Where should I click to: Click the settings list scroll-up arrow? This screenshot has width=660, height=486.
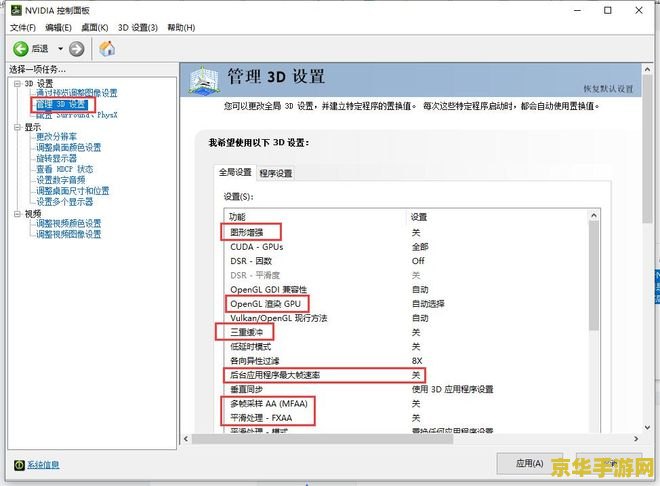point(594,215)
